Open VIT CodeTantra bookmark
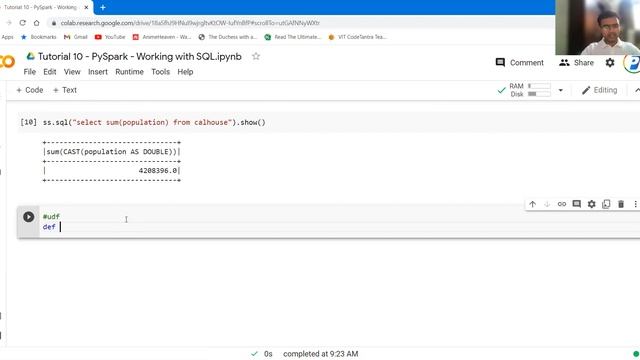 (358, 37)
